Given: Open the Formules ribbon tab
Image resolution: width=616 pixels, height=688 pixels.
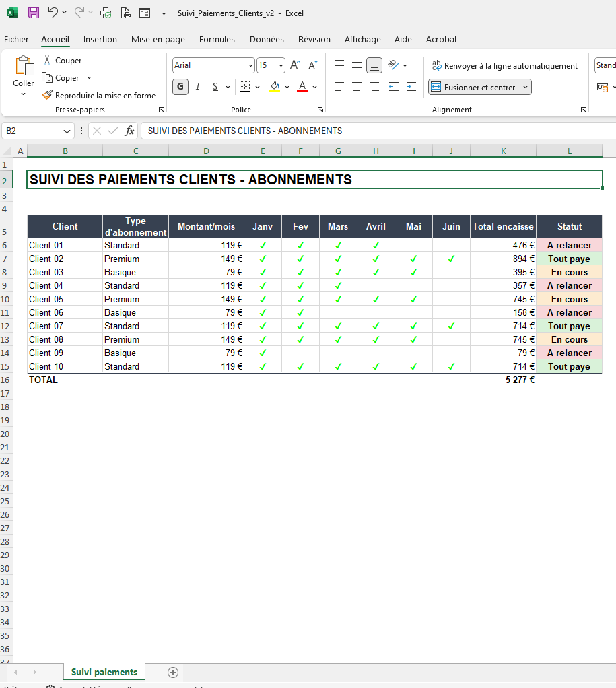Looking at the screenshot, I should click(x=217, y=40).
